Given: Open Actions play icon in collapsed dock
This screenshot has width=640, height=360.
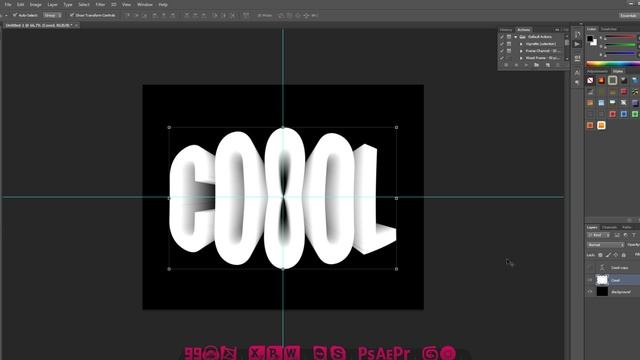Looking at the screenshot, I should tap(577, 44).
